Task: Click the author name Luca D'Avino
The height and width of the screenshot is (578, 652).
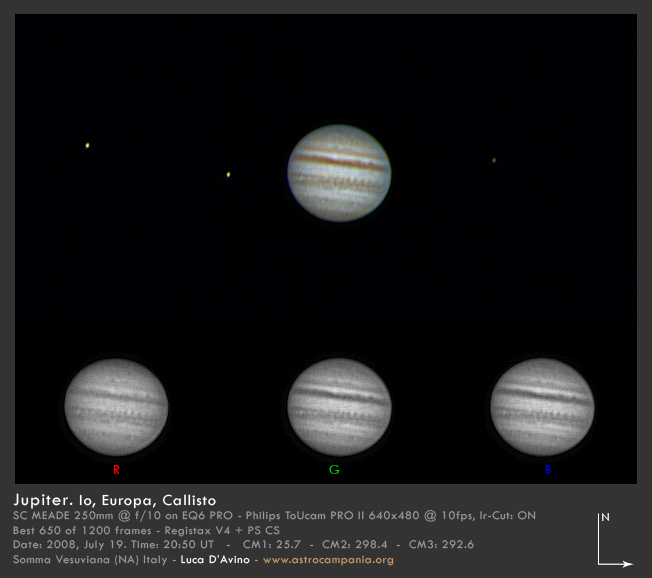Action: pos(215,560)
